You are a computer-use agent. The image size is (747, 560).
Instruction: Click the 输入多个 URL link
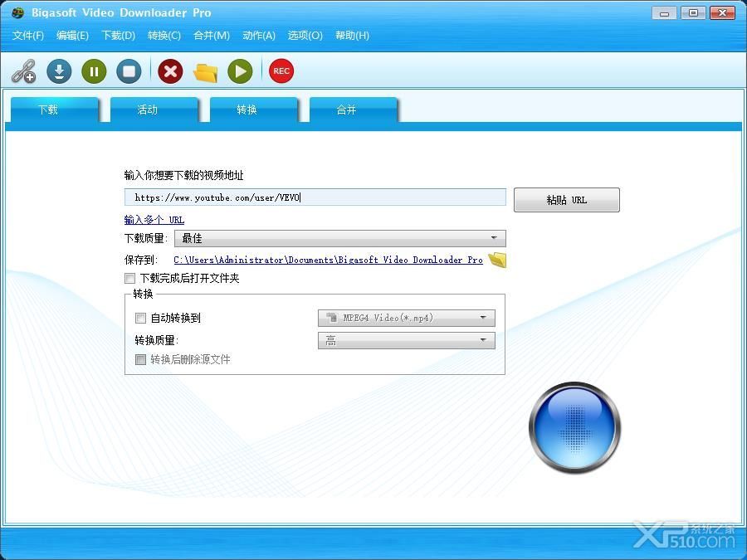coord(154,220)
